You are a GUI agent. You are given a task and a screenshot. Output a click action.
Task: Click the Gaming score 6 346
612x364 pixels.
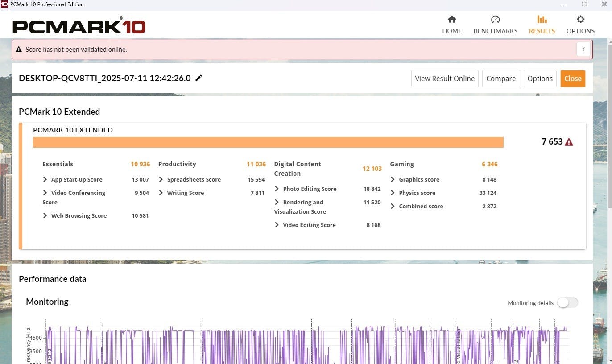coord(489,164)
